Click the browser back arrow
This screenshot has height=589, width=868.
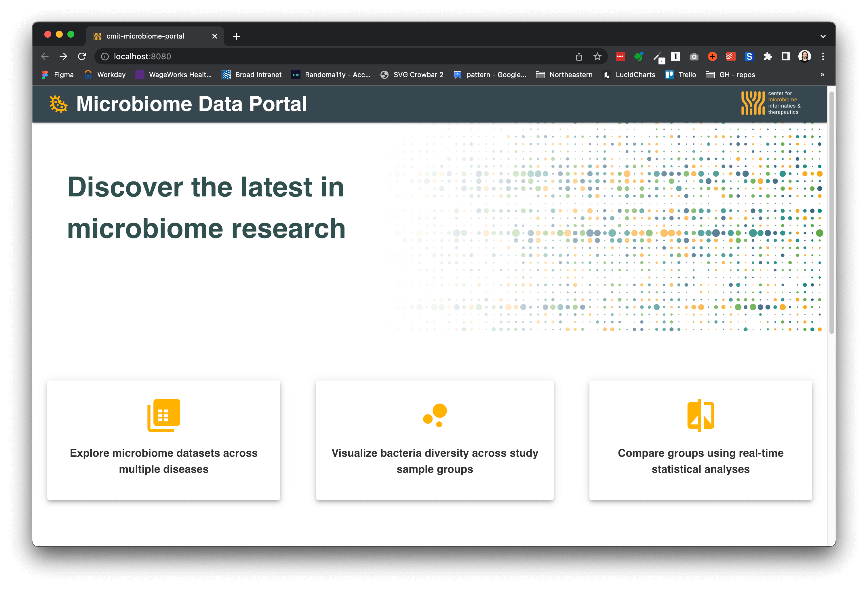[x=45, y=56]
